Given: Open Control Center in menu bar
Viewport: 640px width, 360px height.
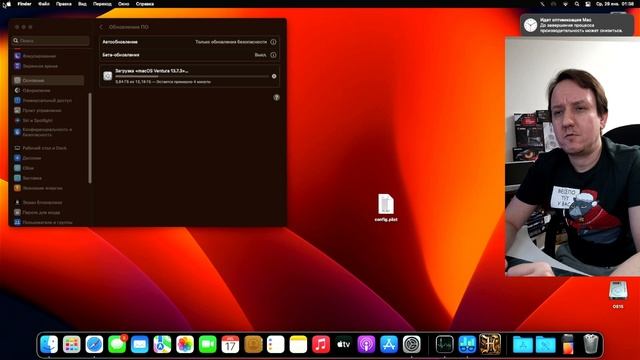Looking at the screenshot, I should (x=588, y=4).
